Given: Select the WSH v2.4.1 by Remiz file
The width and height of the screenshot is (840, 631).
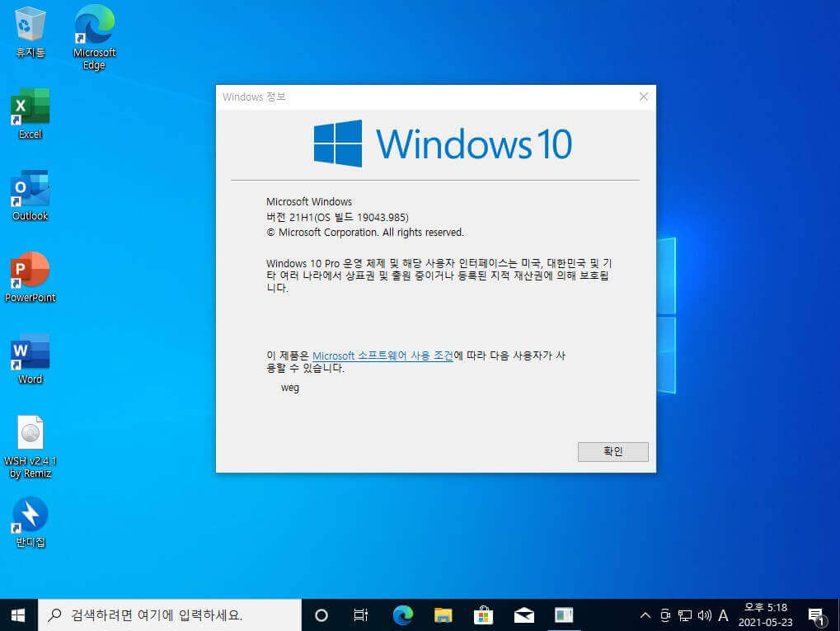Looking at the screenshot, I should pyautogui.click(x=30, y=446).
